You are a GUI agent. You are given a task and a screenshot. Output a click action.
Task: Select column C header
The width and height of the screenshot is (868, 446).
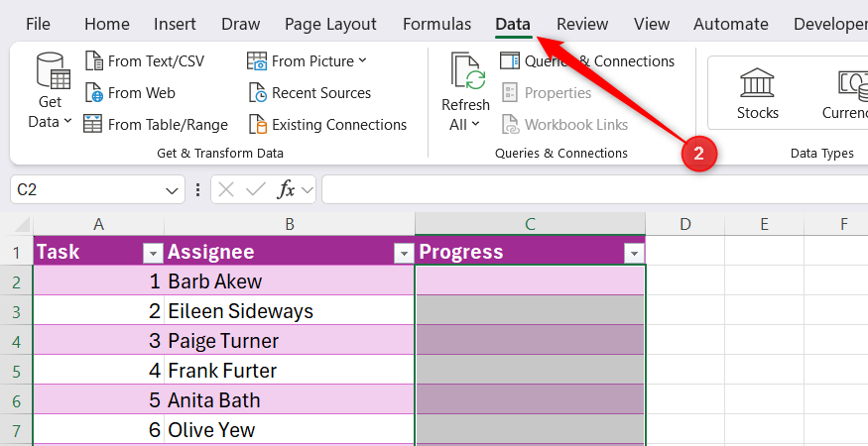pyautogui.click(x=531, y=224)
